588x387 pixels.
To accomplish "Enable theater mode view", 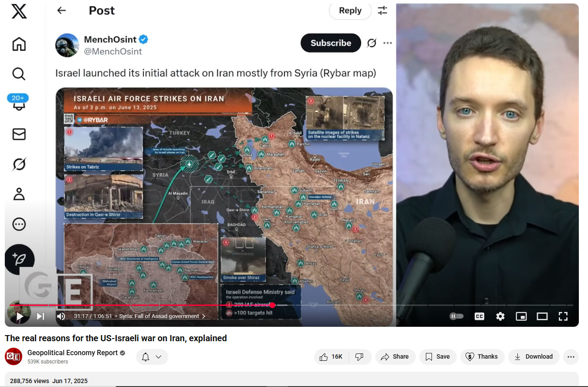I will click(542, 316).
